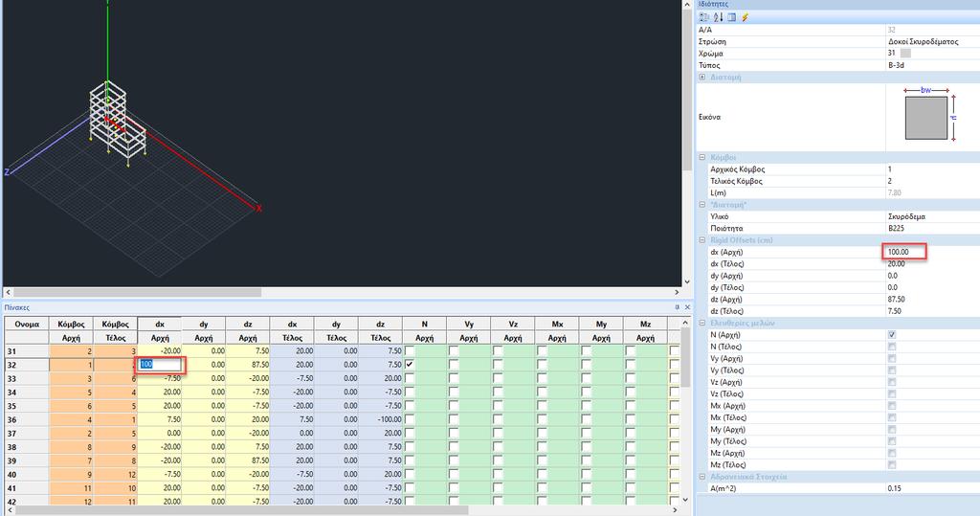Viewport: 980px width, 516px height.
Task: Click dx (Αρχή) value 100.00 in properties
Action: tap(898, 252)
